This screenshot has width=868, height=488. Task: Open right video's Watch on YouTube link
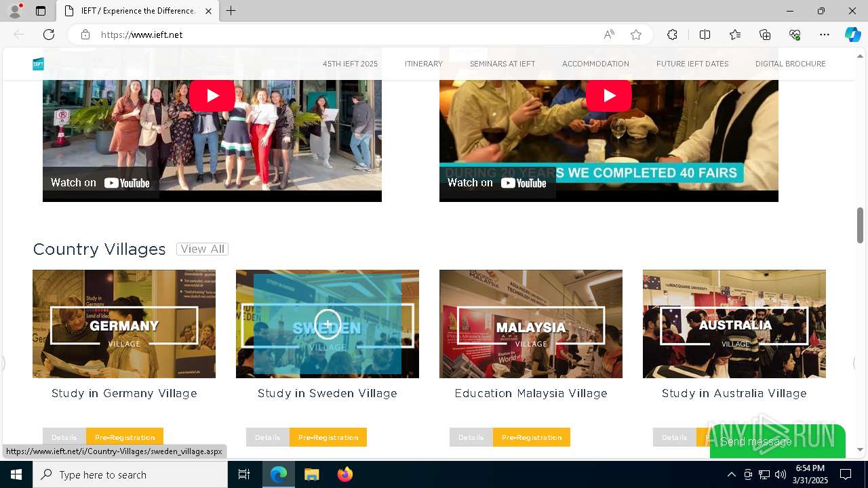pyautogui.click(x=497, y=182)
